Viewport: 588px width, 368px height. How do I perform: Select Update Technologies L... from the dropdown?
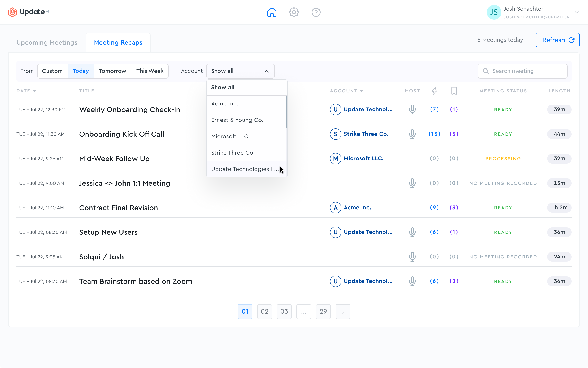pos(246,169)
